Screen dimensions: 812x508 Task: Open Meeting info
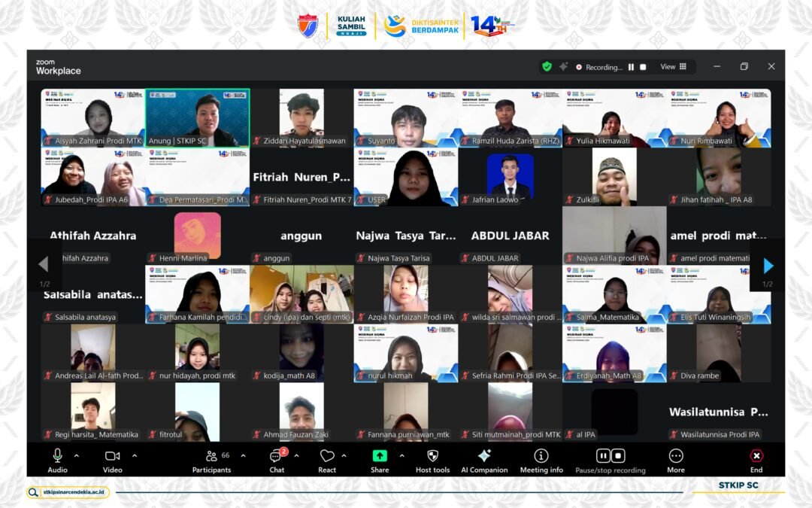click(541, 456)
